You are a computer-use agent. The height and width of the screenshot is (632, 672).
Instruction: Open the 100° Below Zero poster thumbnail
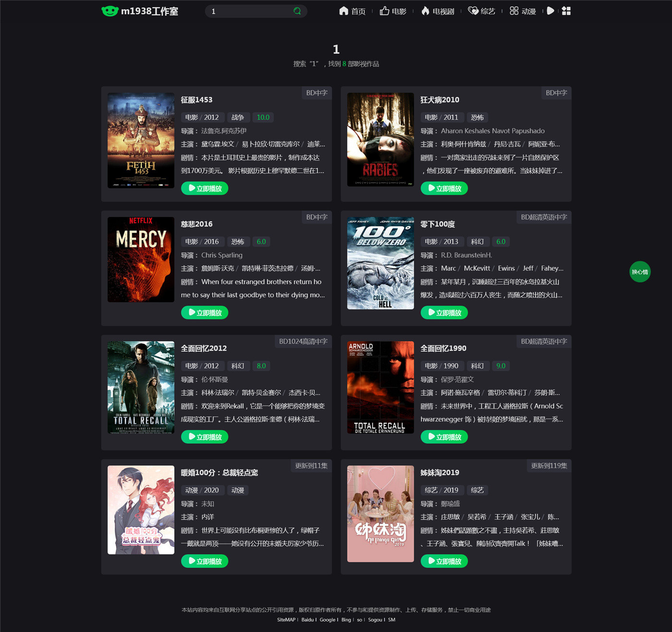381,263
